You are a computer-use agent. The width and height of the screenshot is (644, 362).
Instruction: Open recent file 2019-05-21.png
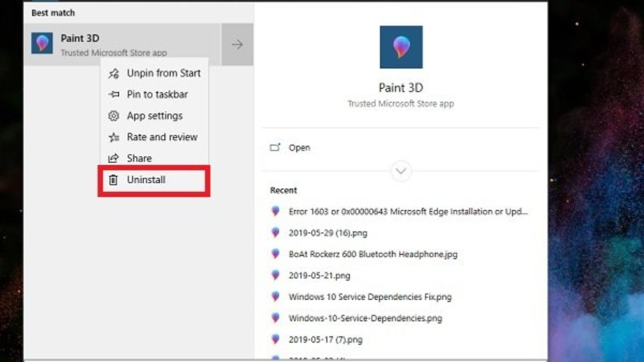[319, 276]
